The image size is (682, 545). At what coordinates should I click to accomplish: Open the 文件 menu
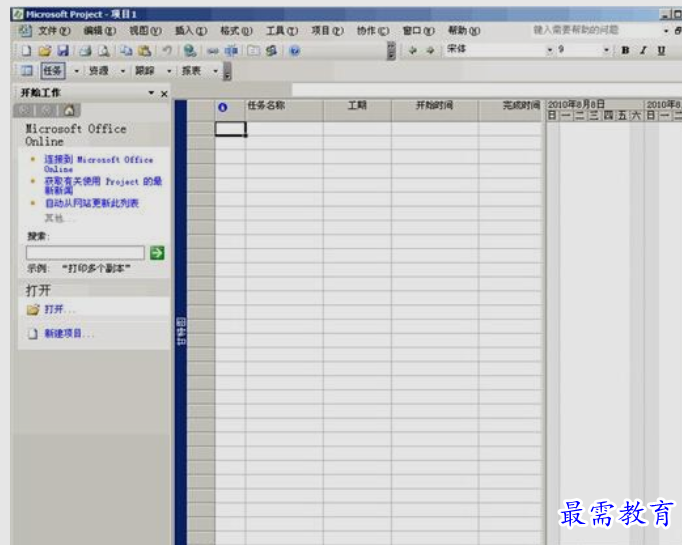(x=54, y=31)
